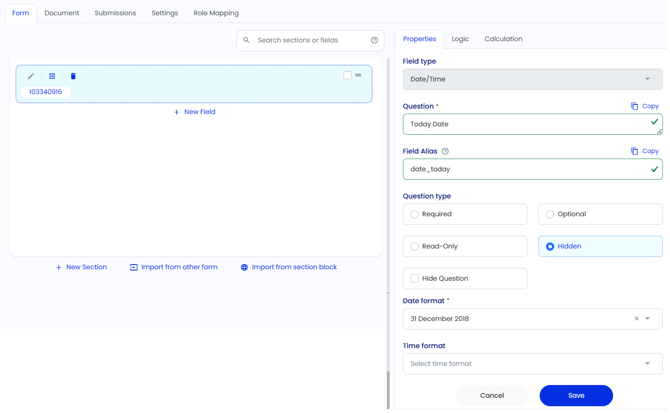
Task: Switch to the Calculation tab
Action: [x=503, y=39]
